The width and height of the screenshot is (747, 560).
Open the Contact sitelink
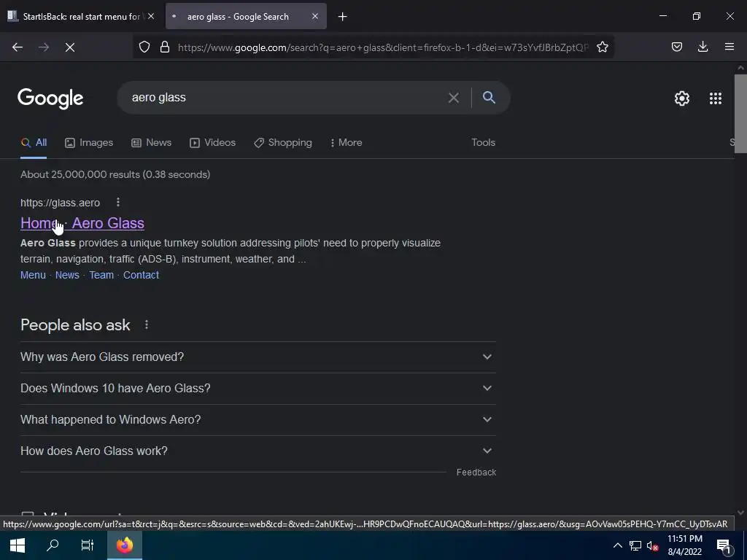[x=141, y=275]
